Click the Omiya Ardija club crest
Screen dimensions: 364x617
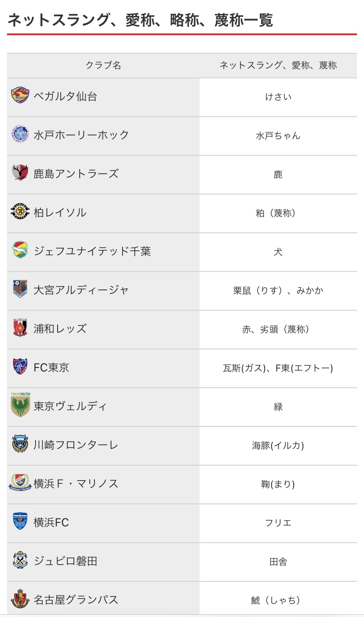[x=20, y=289]
